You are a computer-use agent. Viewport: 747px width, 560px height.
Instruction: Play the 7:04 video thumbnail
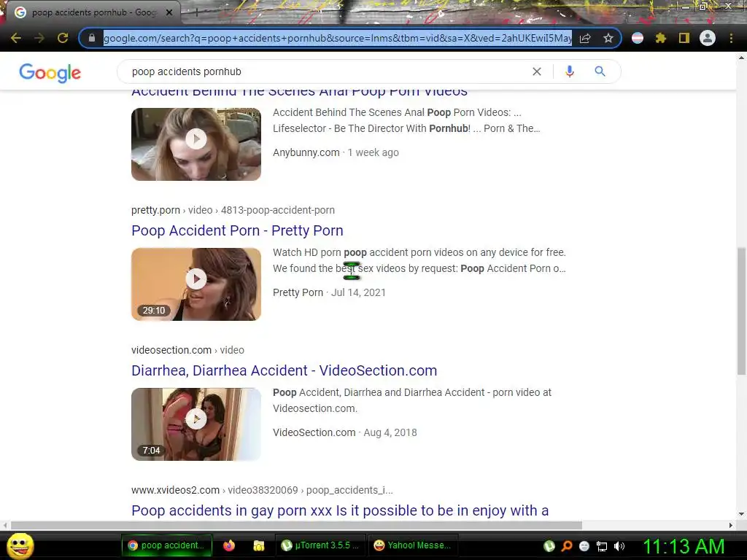(x=196, y=424)
